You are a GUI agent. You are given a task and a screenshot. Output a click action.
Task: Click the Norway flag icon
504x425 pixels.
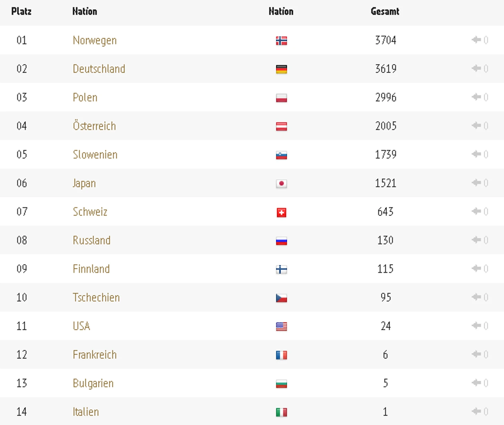tap(281, 41)
